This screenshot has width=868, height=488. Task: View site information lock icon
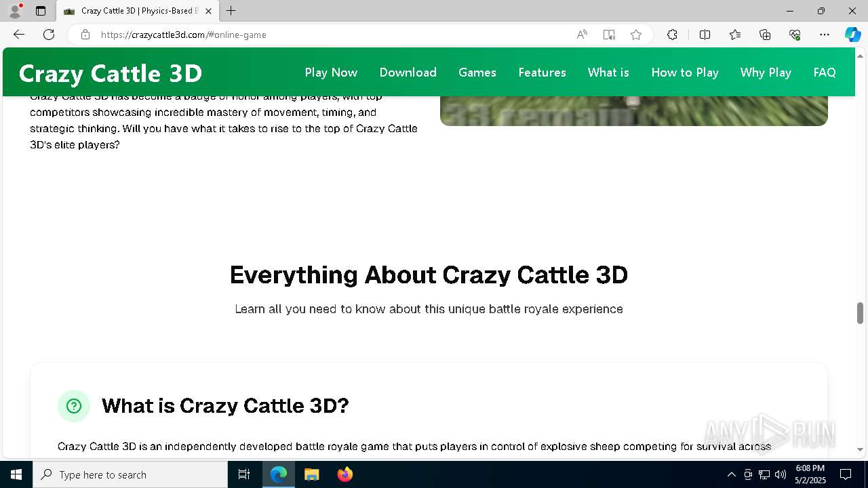click(85, 35)
